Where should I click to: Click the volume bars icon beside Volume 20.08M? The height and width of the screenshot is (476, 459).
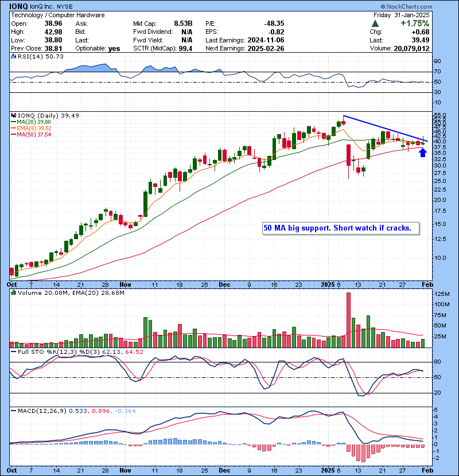click(x=13, y=293)
